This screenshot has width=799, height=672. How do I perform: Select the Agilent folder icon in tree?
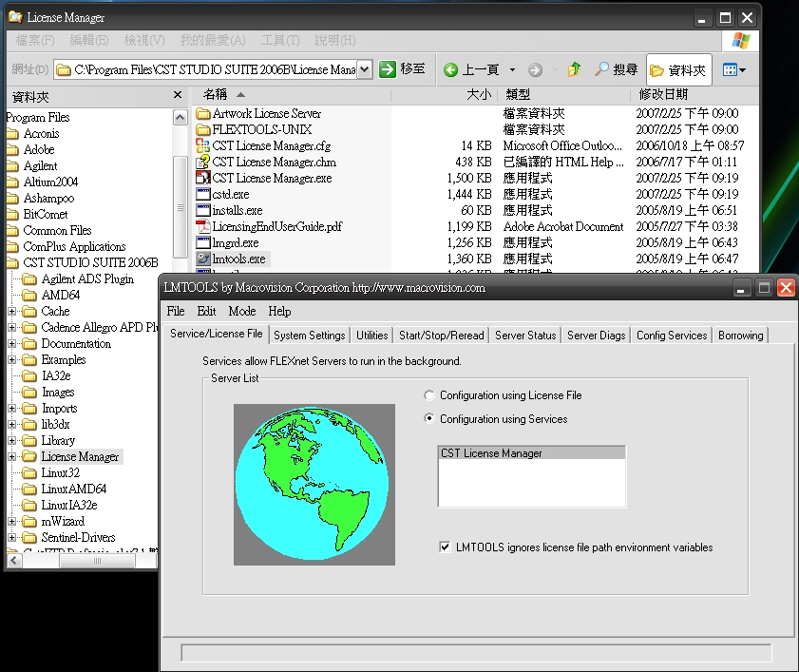click(12, 166)
